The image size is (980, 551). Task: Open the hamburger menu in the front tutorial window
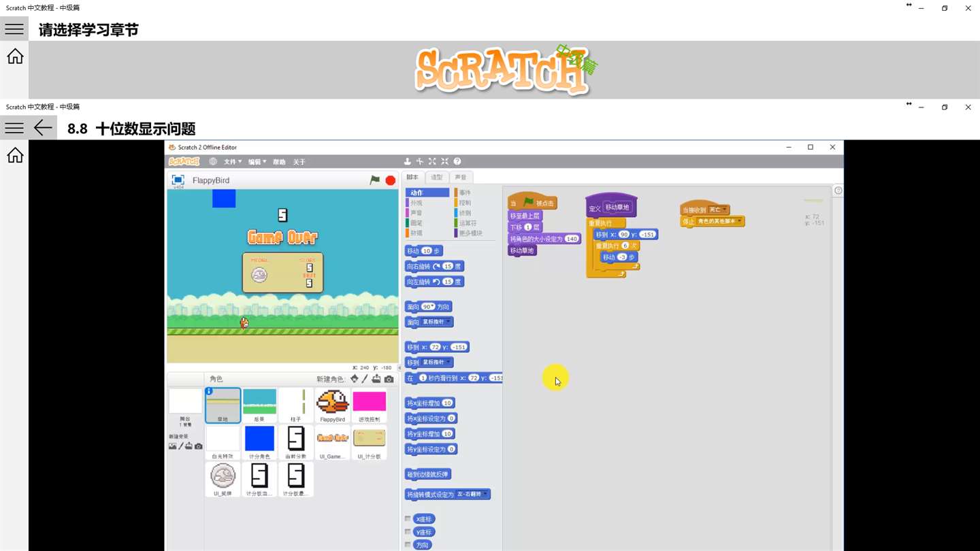pos(14,128)
